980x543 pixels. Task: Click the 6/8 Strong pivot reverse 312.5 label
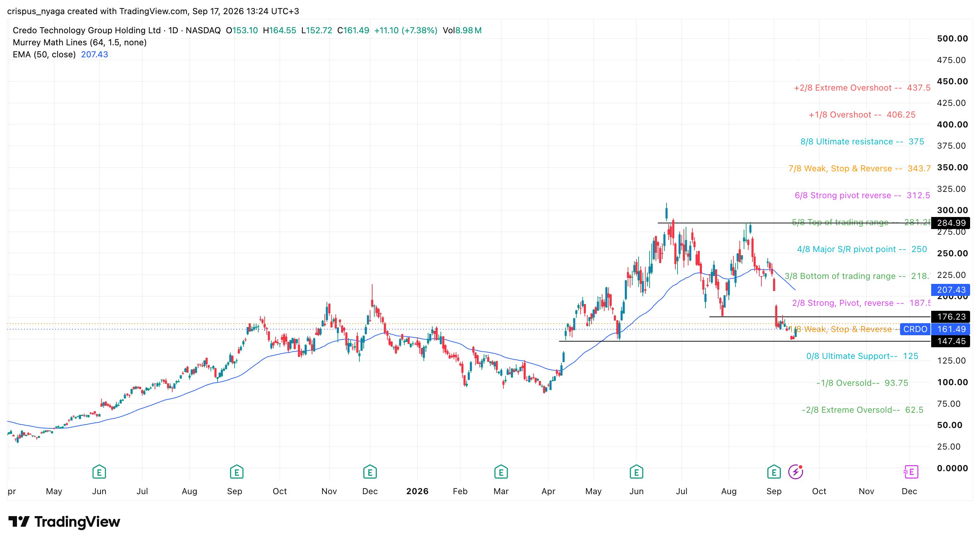pos(863,196)
